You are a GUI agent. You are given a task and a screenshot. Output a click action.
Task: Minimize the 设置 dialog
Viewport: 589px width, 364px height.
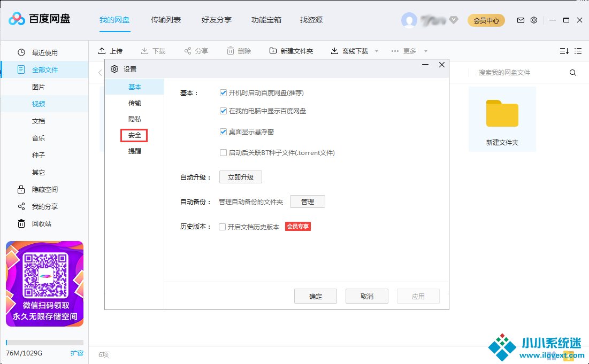click(425, 65)
